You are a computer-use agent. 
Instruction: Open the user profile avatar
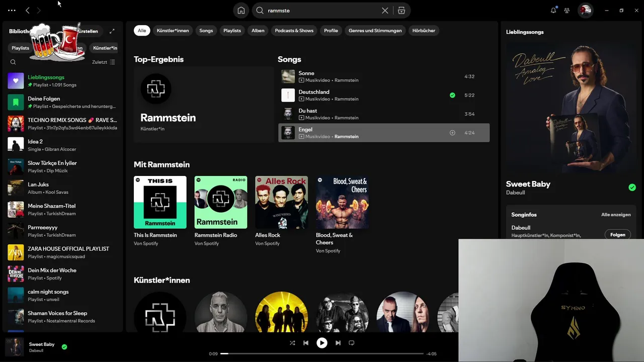(x=585, y=10)
